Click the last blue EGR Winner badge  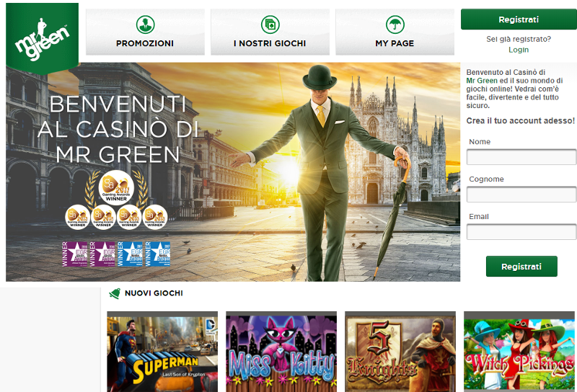(158, 254)
